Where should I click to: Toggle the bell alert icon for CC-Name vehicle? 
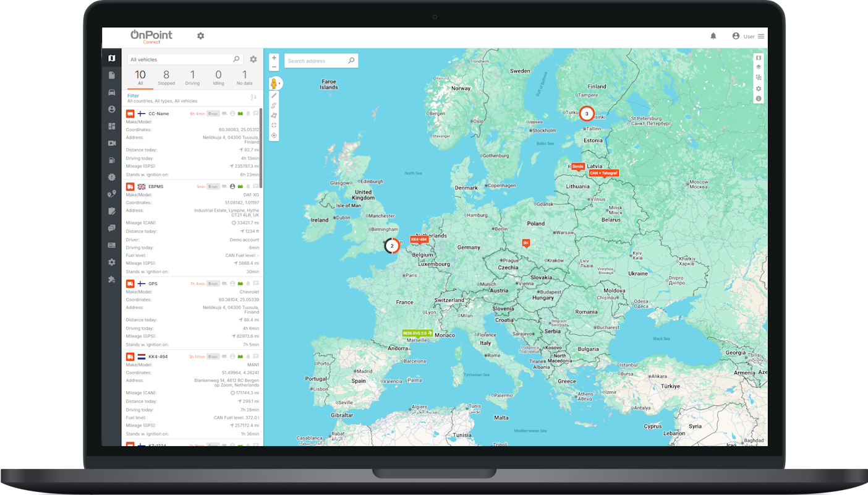pos(248,114)
